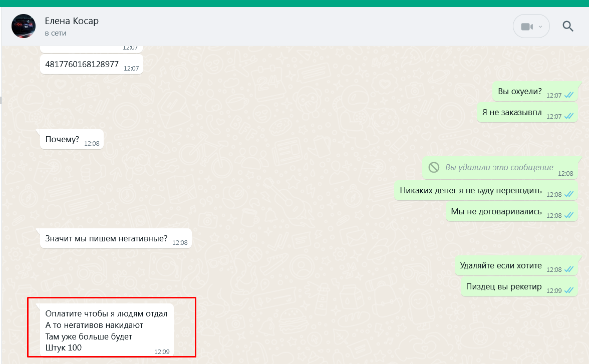Viewport: 589px width, 364px height.
Task: Click the contact name Елена Косар
Action: click(x=72, y=21)
